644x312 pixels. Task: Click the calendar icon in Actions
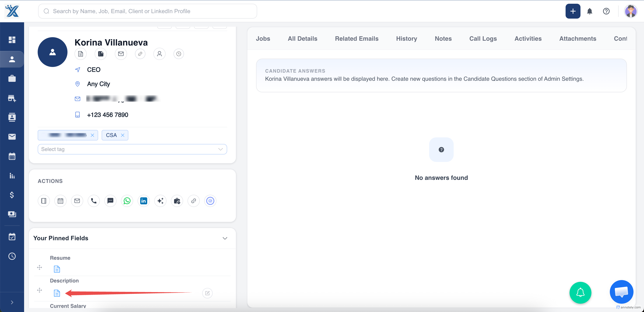(60, 201)
